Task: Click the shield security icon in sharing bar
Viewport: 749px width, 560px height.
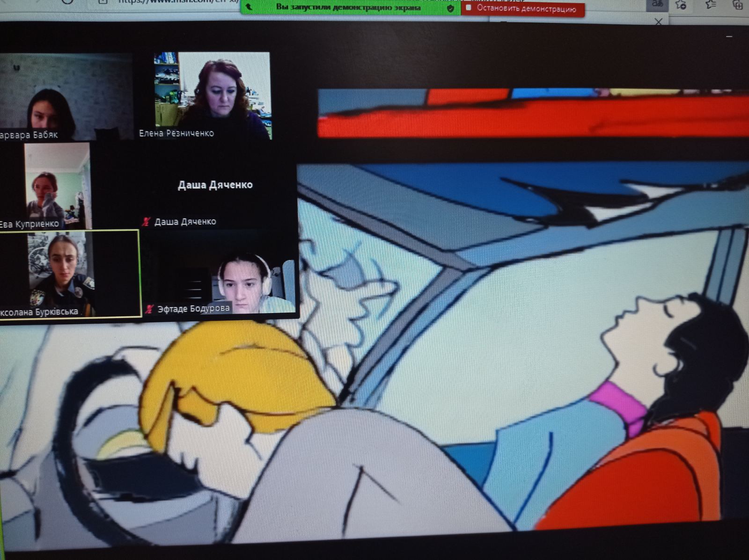Action: pos(450,8)
